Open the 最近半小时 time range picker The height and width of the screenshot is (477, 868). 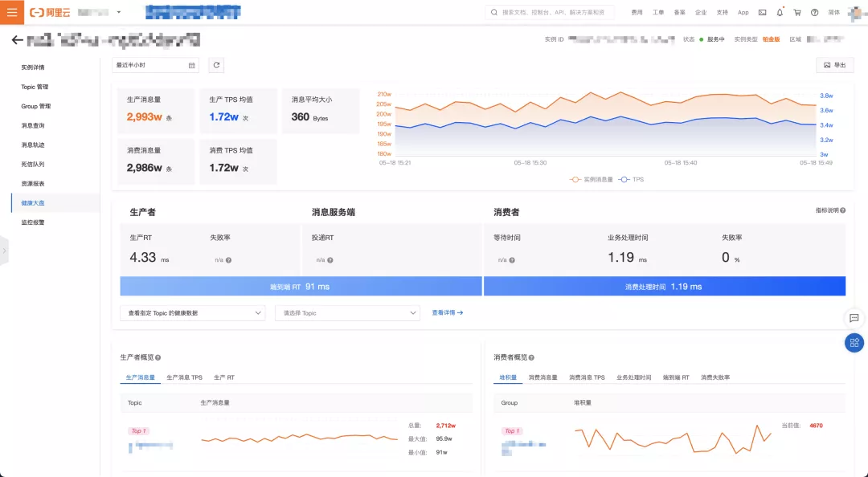coord(156,65)
